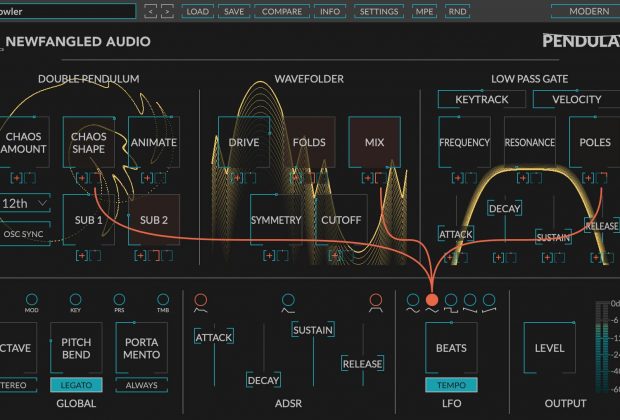Image resolution: width=620 pixels, height=420 pixels.
Task: Select the KEY modulation source circle
Action: 75,299
